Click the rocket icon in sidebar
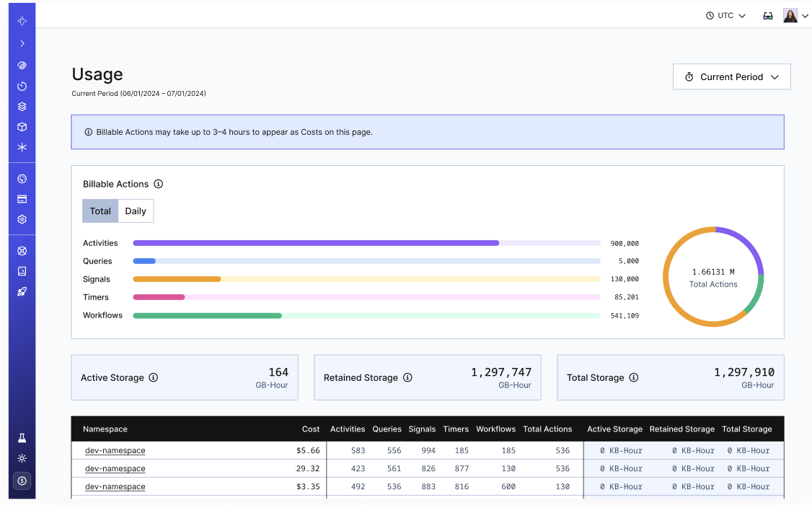 click(x=22, y=291)
